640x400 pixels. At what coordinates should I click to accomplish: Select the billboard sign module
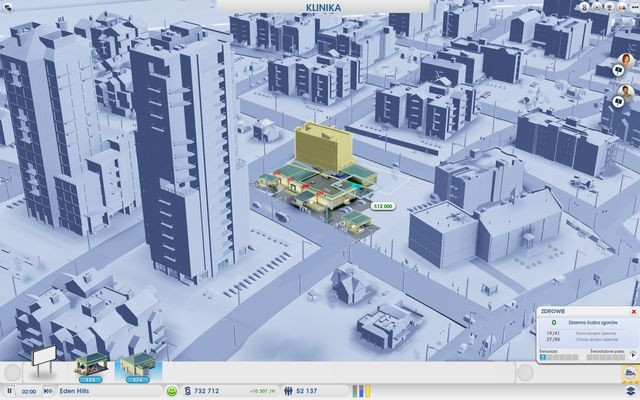click(x=44, y=361)
